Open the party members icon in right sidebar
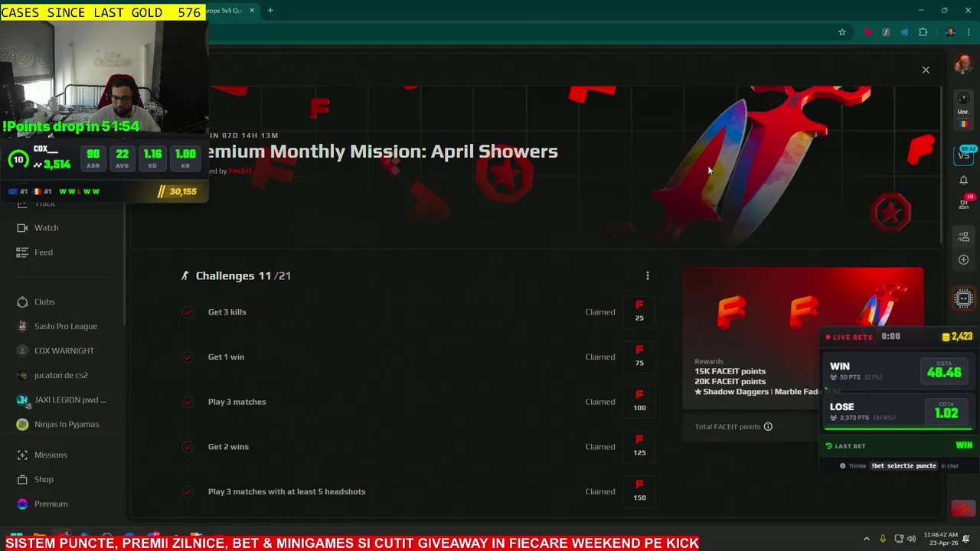 pyautogui.click(x=964, y=237)
